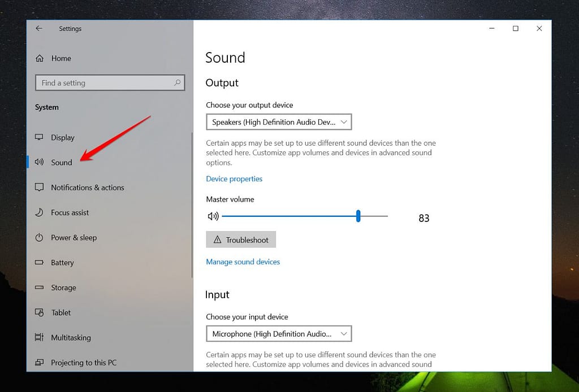Click the Multitasking icon
579x392 pixels.
(x=39, y=337)
